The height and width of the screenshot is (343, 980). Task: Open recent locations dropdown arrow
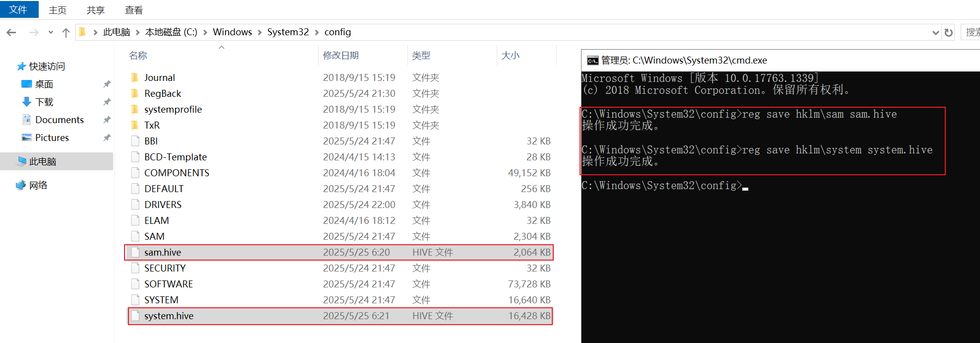pos(51,32)
